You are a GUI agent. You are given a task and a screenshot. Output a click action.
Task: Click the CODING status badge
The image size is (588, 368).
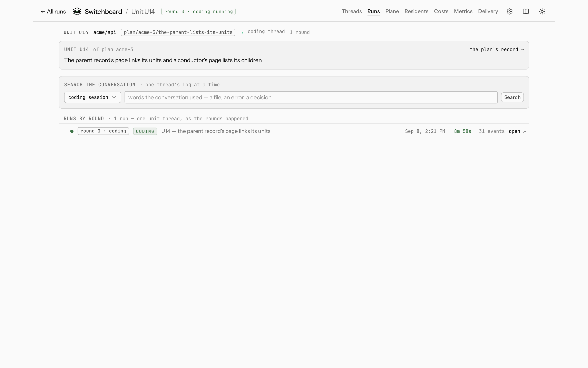point(145,131)
